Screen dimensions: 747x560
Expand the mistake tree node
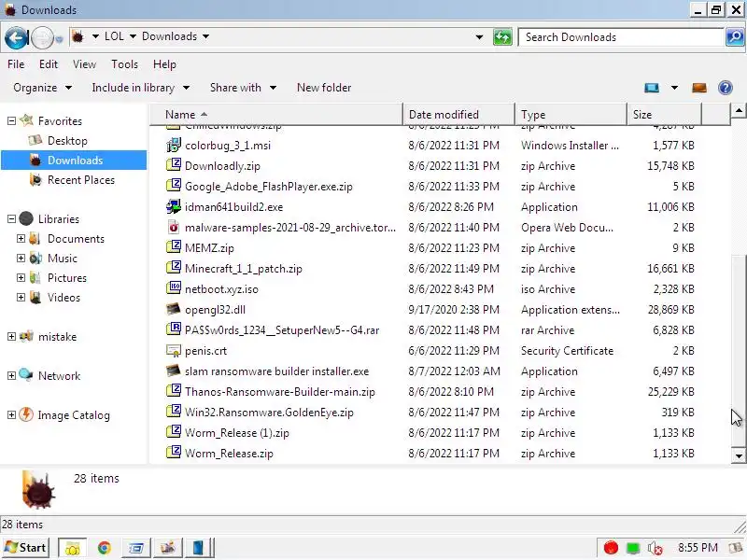tap(11, 337)
